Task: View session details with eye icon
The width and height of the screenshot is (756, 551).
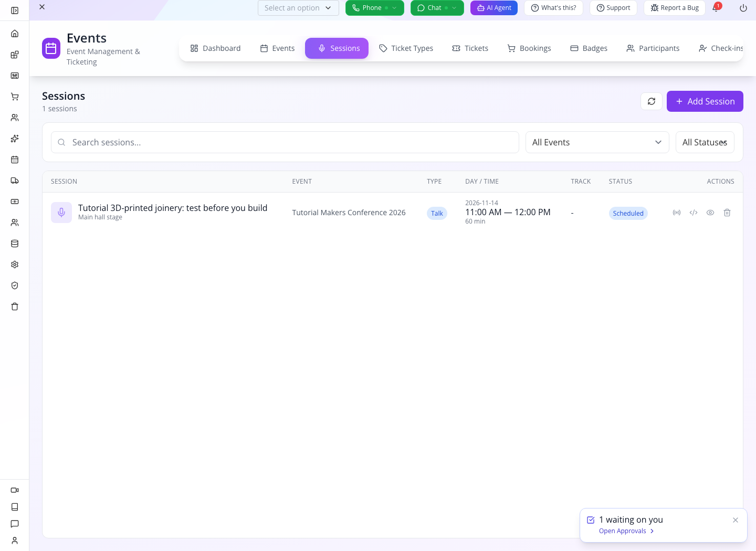Action: coord(710,213)
